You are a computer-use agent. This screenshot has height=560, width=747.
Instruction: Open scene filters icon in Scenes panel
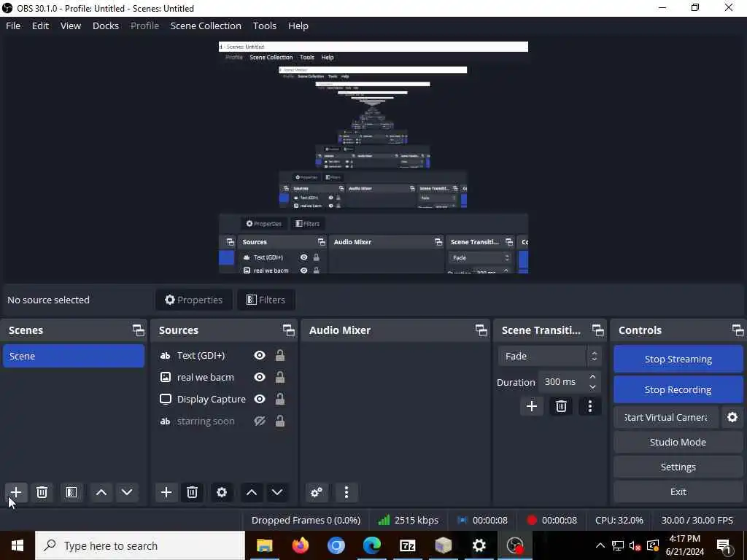71,492
